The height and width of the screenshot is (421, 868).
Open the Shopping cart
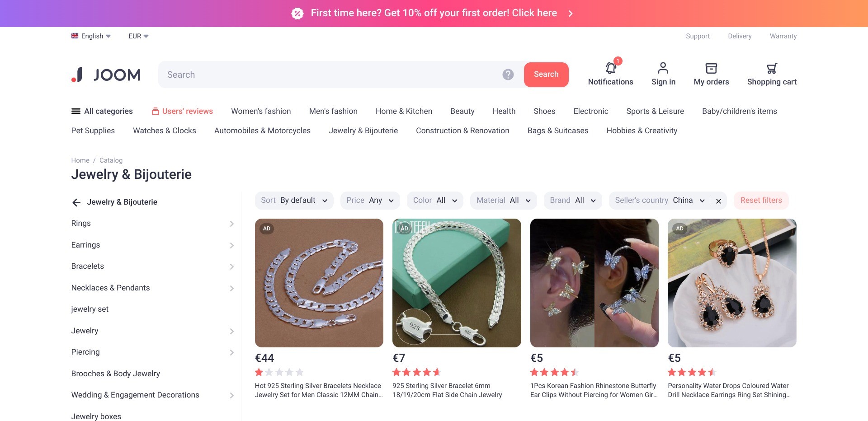coord(772,69)
